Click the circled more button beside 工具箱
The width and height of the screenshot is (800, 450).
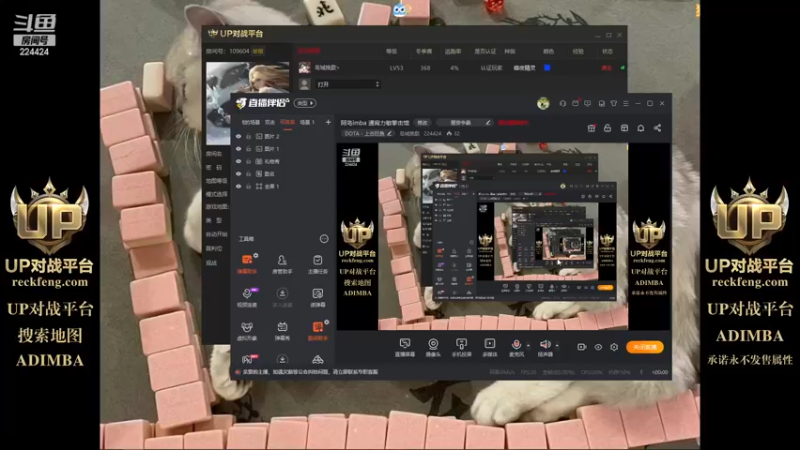point(324,239)
